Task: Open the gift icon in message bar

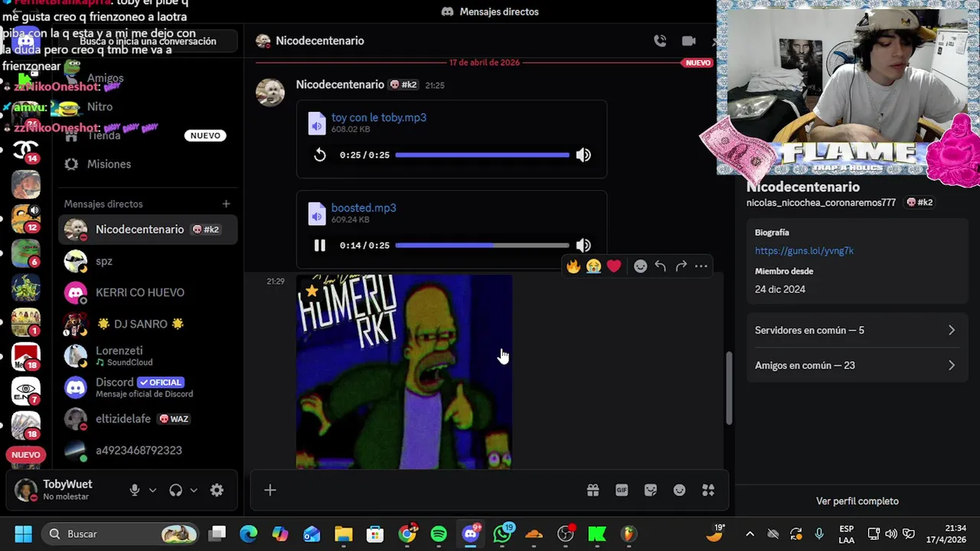Action: [x=593, y=491]
